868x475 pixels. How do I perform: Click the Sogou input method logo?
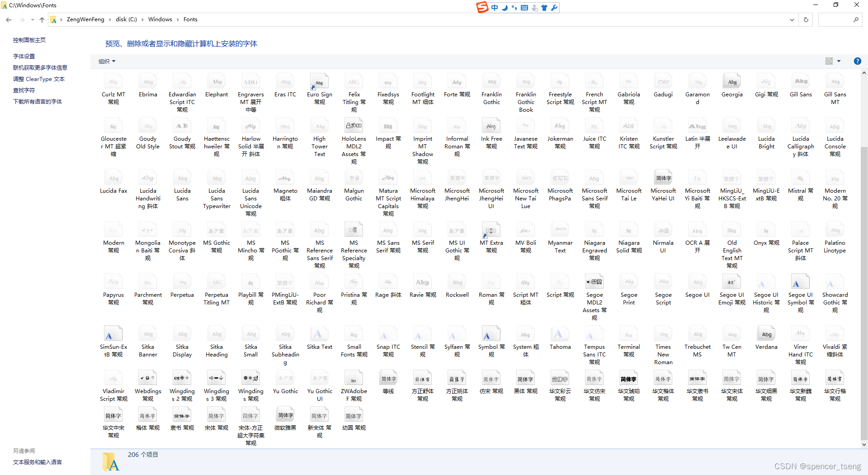click(482, 7)
